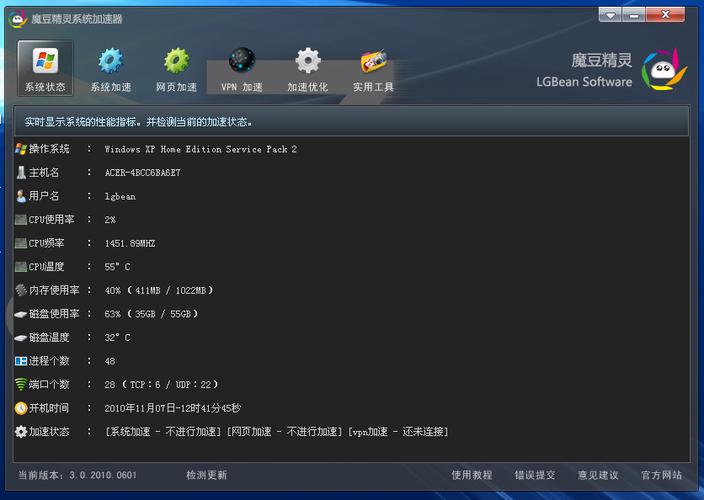The width and height of the screenshot is (704, 500).
Task: Select the disk temperature value 32° C
Action: point(117,338)
